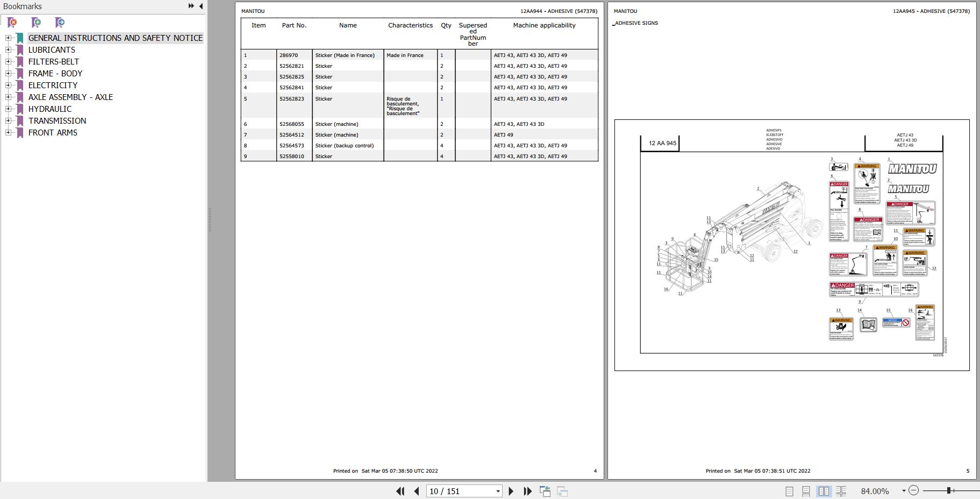
Task: Open the ELECTRICITY bookmark
Action: 53,85
